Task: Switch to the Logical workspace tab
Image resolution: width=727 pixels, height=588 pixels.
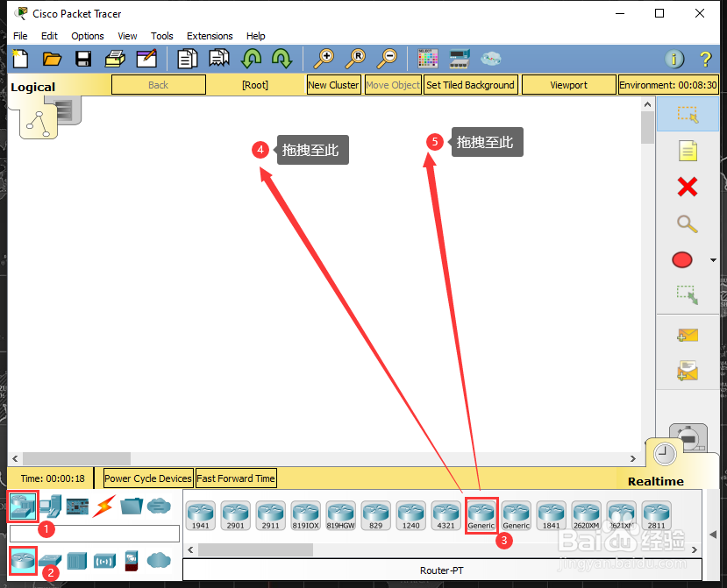Action: coord(33,87)
